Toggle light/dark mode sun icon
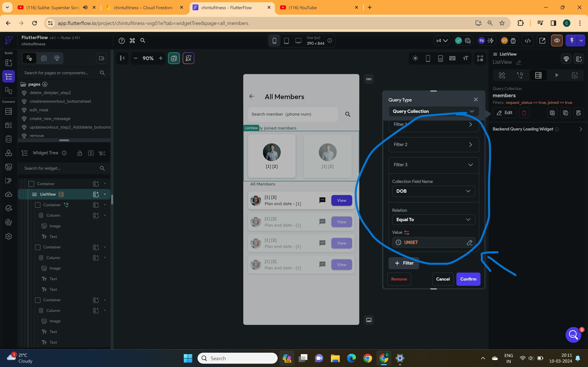The width and height of the screenshot is (588, 367). point(415,58)
